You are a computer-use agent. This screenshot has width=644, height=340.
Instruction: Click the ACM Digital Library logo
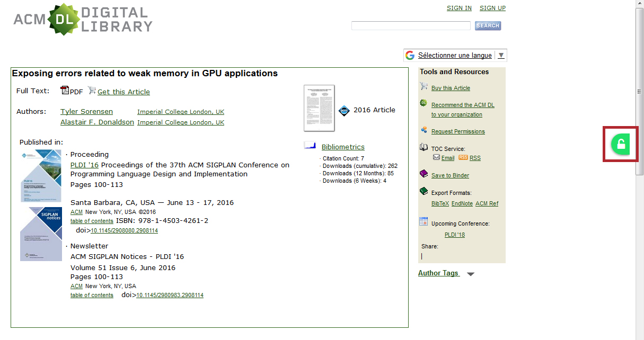[x=83, y=20]
